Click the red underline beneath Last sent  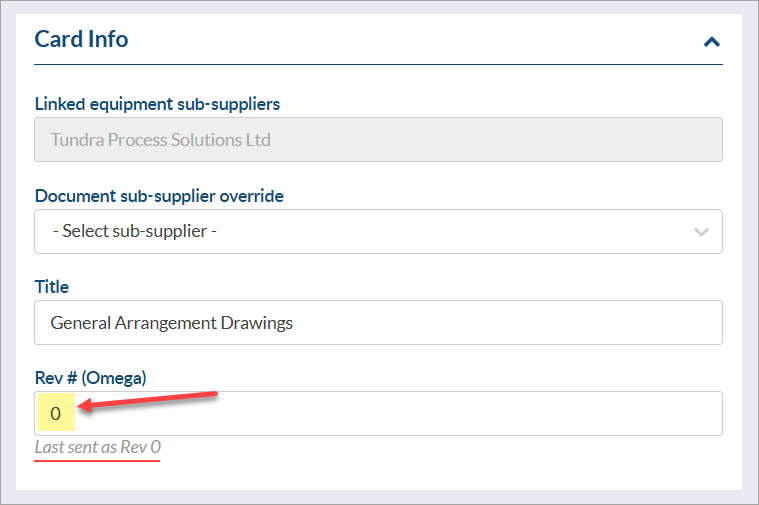click(98, 461)
